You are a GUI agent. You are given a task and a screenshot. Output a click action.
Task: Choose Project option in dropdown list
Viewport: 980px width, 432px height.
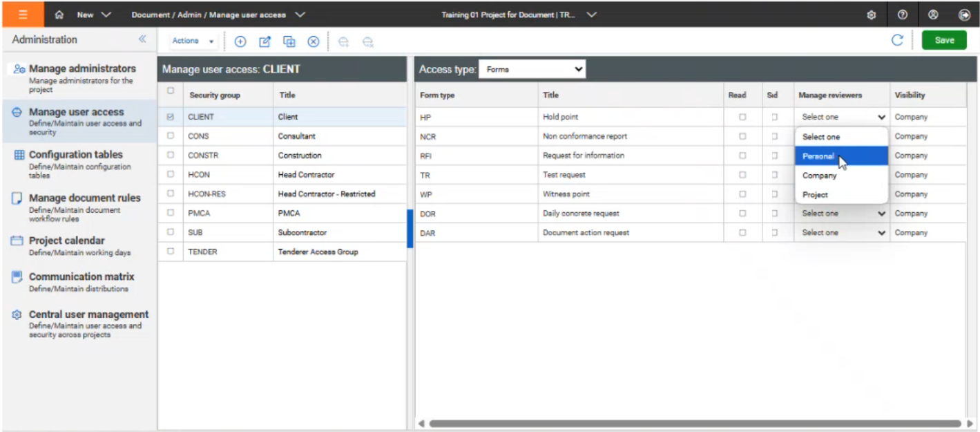pyautogui.click(x=816, y=195)
